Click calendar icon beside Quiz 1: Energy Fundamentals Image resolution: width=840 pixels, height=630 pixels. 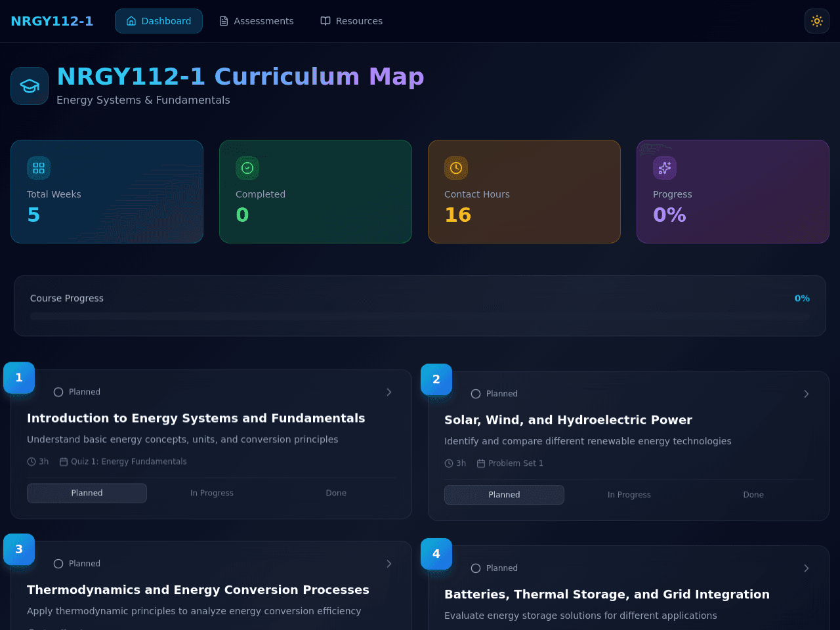tap(64, 462)
